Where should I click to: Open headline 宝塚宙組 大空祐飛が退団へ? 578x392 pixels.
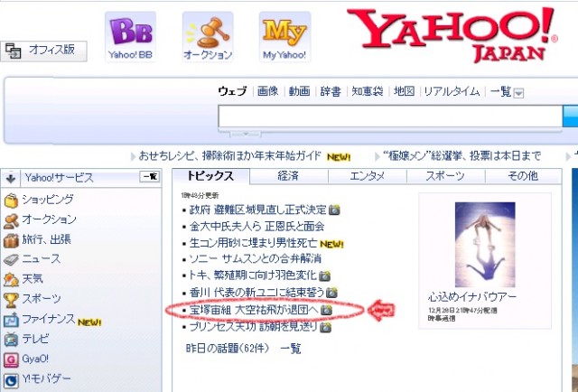pos(254,310)
